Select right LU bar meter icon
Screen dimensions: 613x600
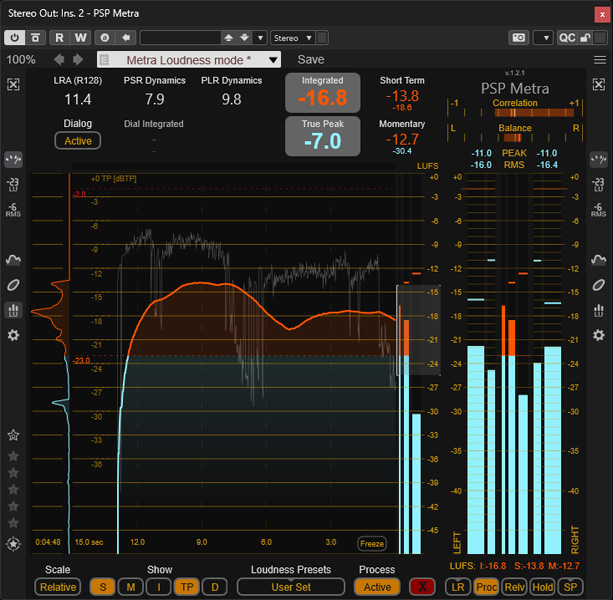click(599, 310)
